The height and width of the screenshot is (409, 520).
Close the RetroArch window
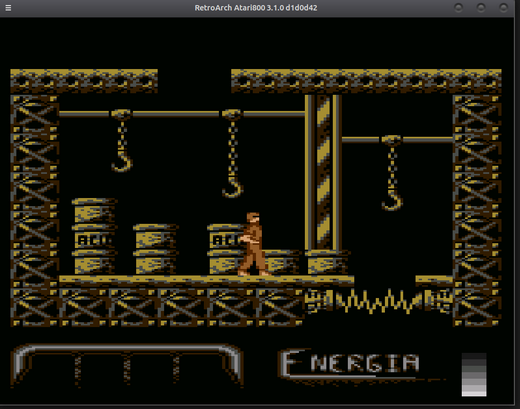503,8
